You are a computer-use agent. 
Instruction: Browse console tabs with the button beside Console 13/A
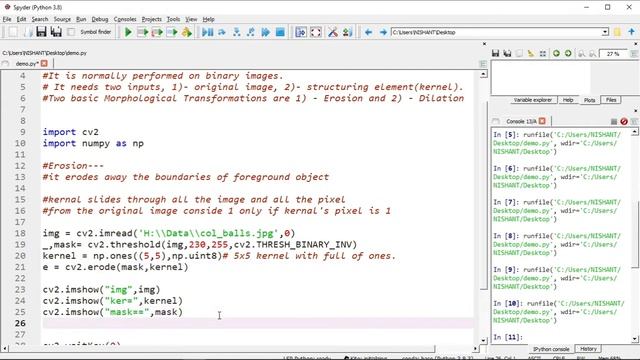click(x=496, y=121)
